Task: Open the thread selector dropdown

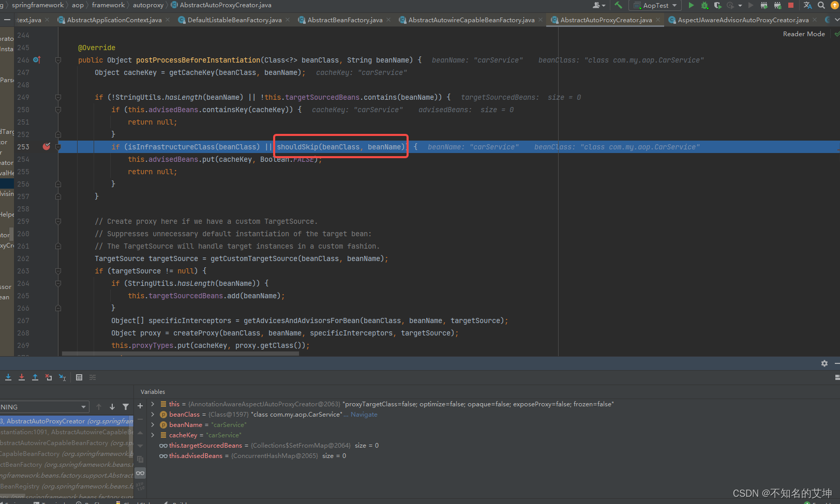Action: (44, 407)
